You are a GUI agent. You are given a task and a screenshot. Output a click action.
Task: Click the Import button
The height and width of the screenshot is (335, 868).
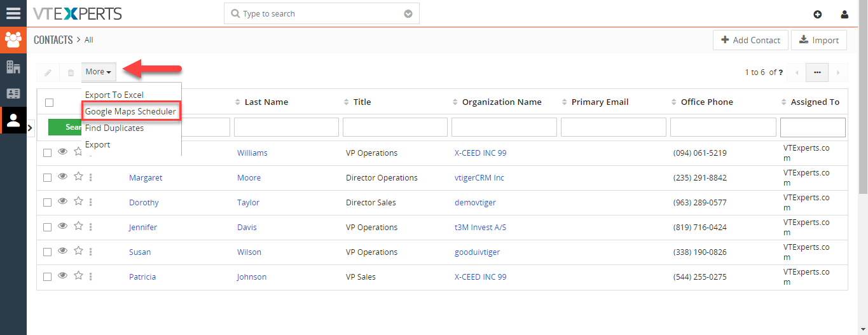pyautogui.click(x=819, y=40)
